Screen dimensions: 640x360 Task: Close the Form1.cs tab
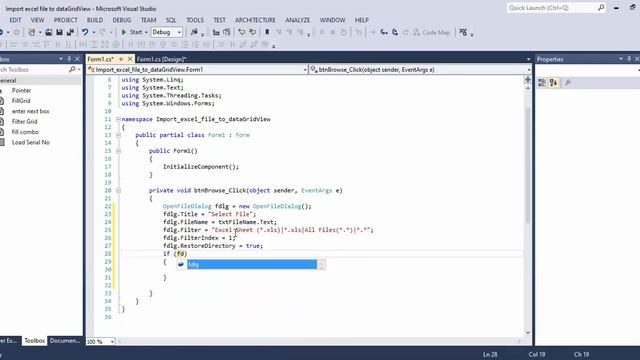(130, 59)
